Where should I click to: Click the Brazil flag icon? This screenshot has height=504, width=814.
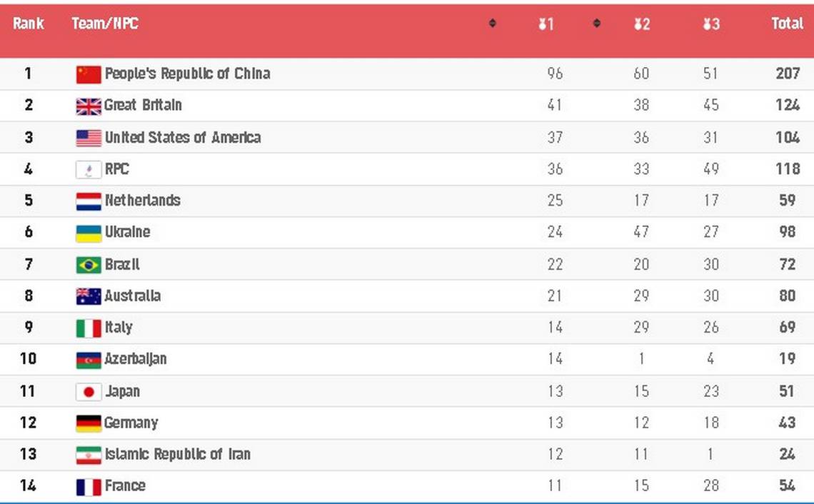(89, 265)
